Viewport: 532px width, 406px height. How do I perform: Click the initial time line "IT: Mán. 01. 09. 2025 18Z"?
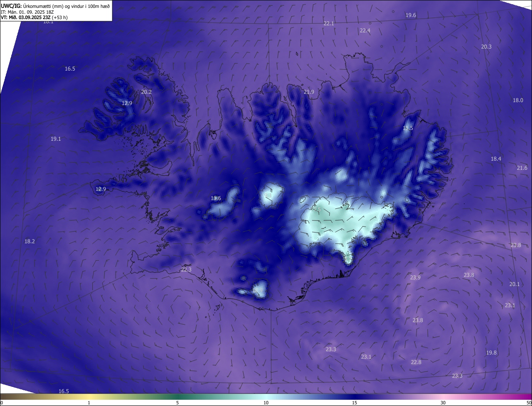[x=27, y=12]
